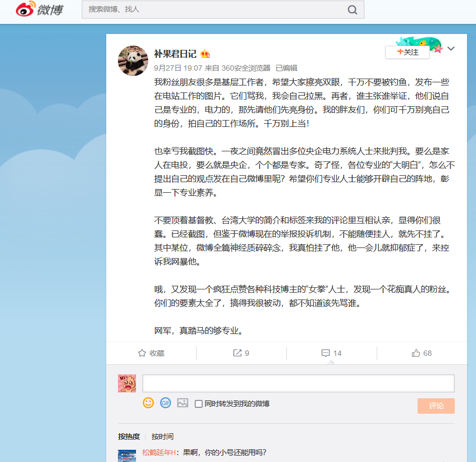Sort comments by 按热度 tab
The image size is (476, 462).
pos(129,437)
